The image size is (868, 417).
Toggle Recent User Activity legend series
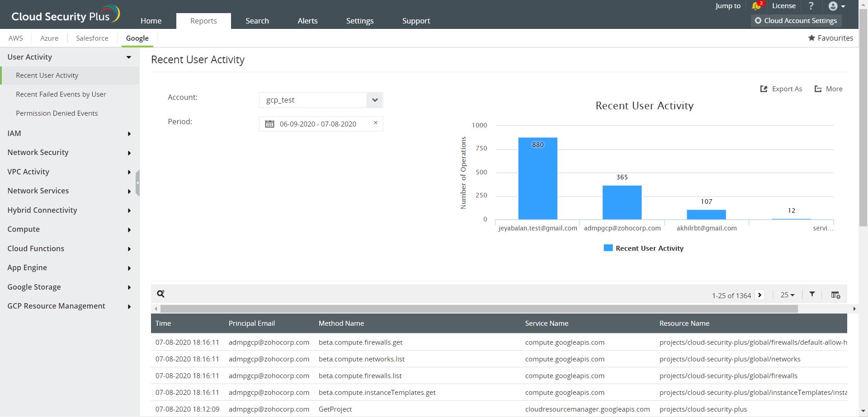[x=644, y=248]
